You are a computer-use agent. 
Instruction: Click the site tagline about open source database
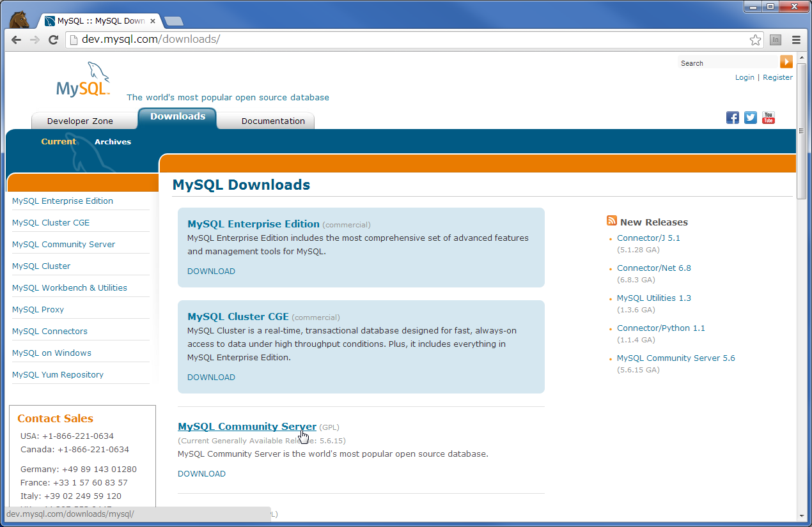tap(228, 97)
